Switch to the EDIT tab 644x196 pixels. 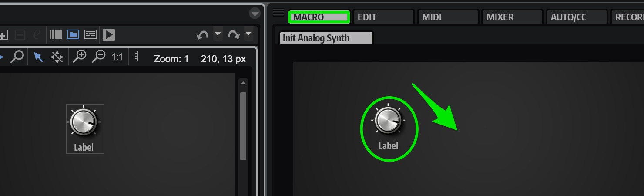(x=383, y=17)
